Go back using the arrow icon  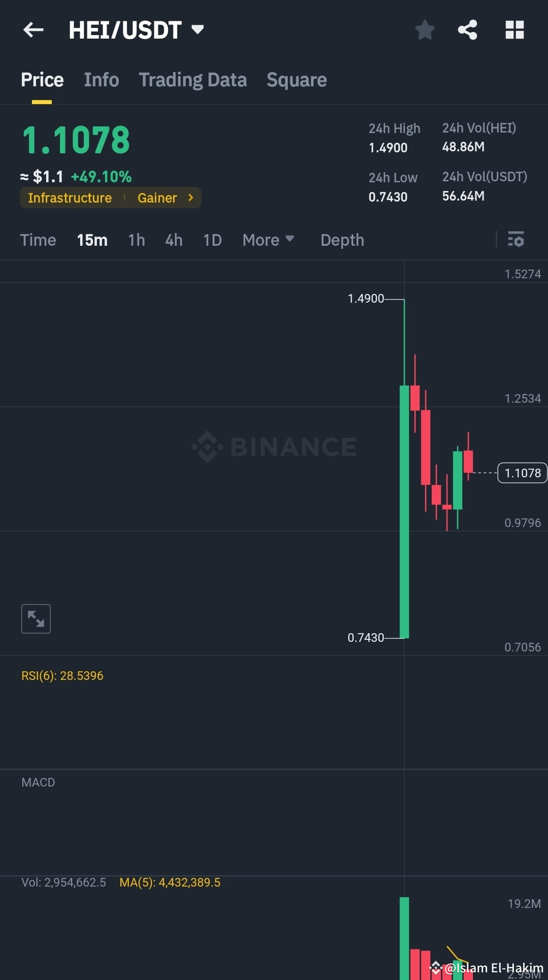tap(33, 29)
